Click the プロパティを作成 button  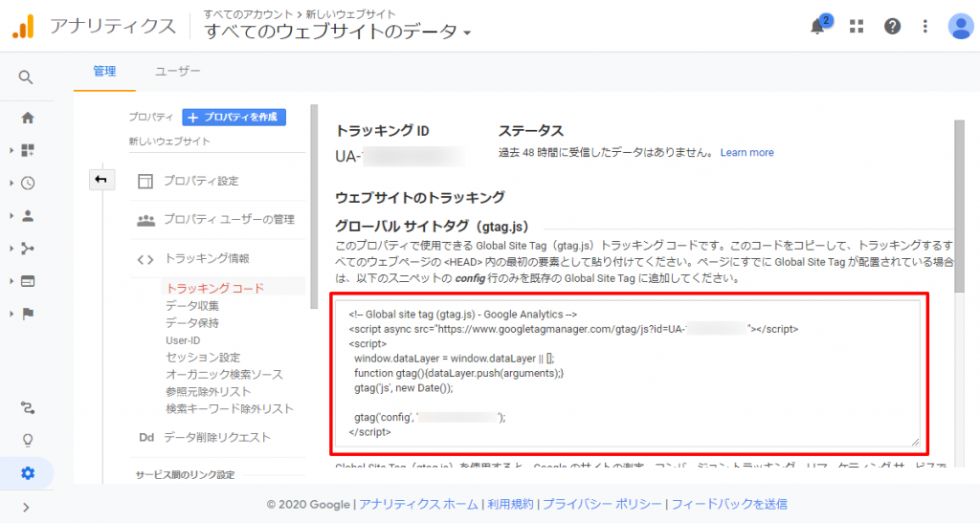(234, 117)
